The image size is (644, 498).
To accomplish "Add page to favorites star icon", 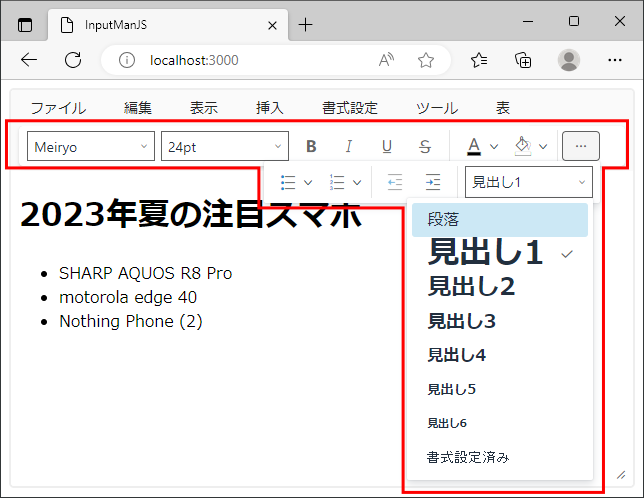I will coord(426,60).
